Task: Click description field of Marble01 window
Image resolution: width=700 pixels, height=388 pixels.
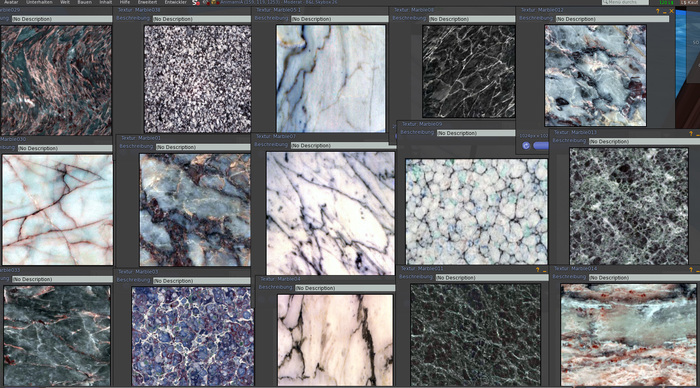Action: [203, 147]
